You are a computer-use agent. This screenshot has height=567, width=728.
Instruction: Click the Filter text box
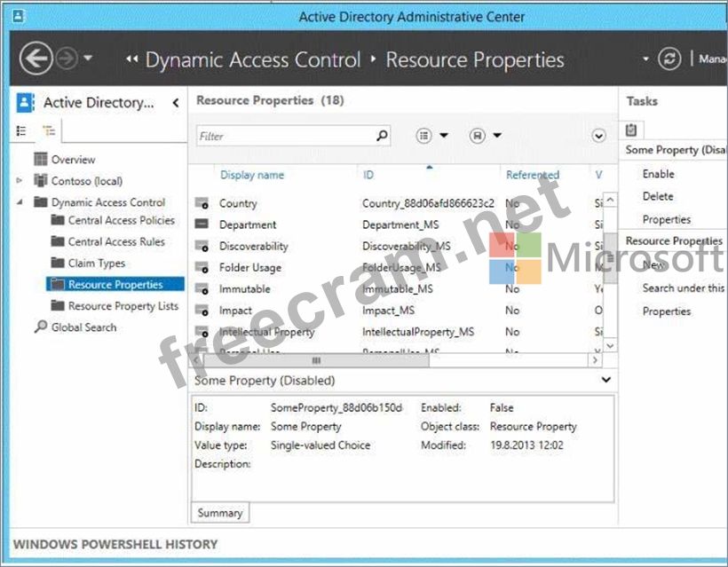[x=293, y=136]
